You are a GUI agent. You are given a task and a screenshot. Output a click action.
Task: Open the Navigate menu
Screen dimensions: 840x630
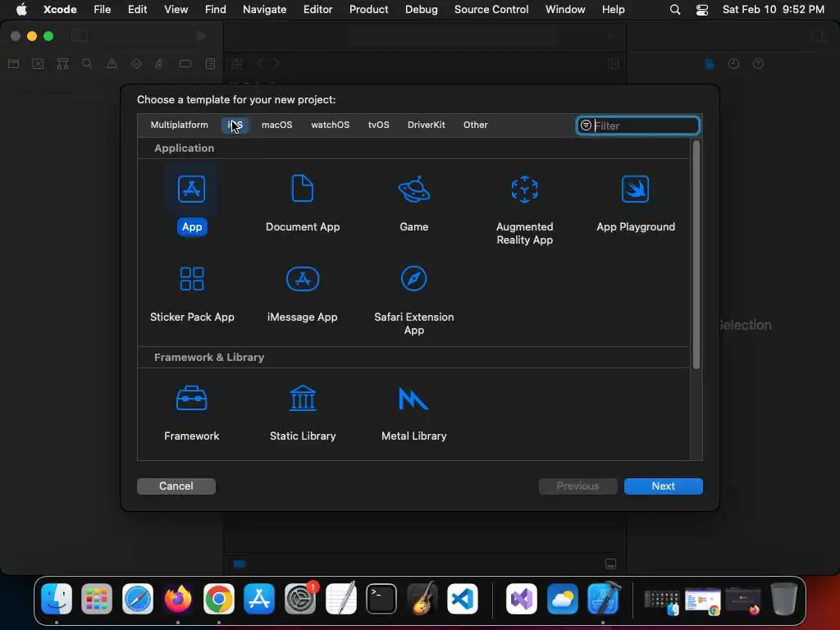point(265,10)
